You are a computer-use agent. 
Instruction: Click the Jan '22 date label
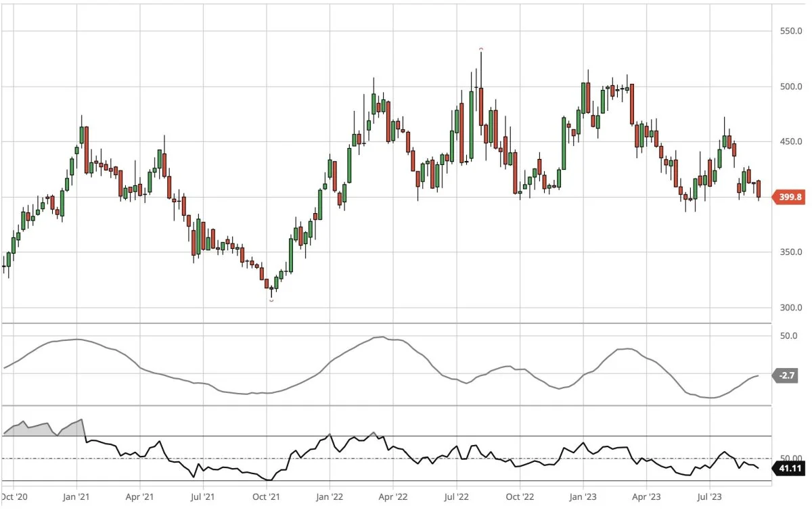click(330, 497)
